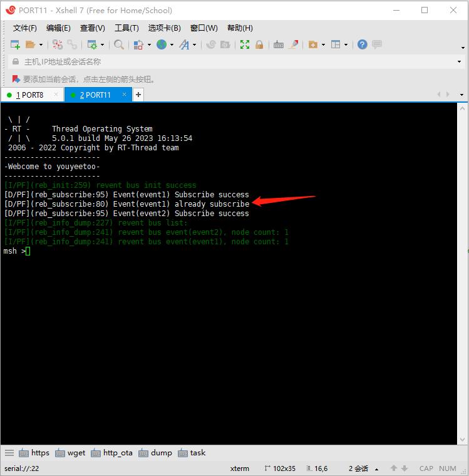Image resolution: width=469 pixels, height=476 pixels.
Task: Run the wget quick command
Action: pyautogui.click(x=70, y=453)
